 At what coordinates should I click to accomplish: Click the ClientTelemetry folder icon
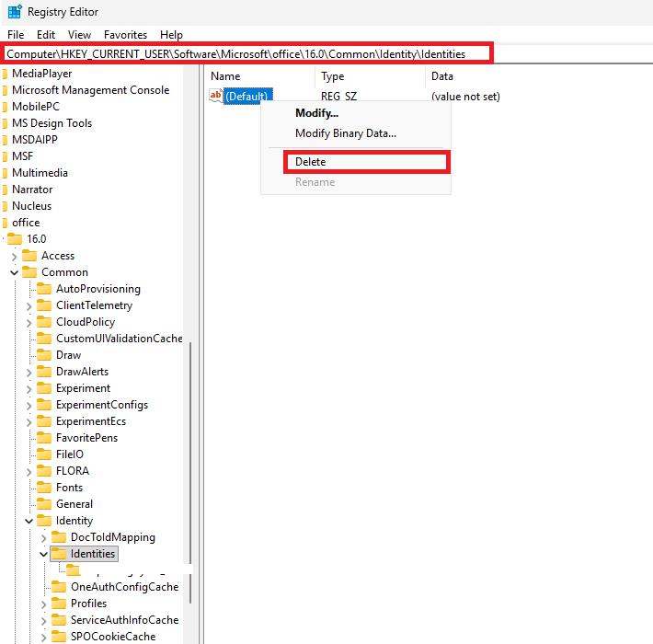coord(44,305)
